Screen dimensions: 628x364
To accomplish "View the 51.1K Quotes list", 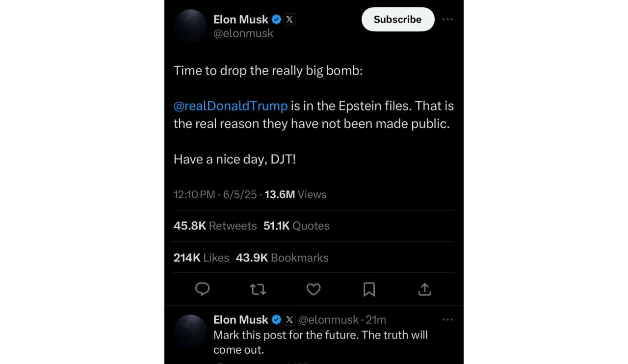I will click(x=296, y=226).
